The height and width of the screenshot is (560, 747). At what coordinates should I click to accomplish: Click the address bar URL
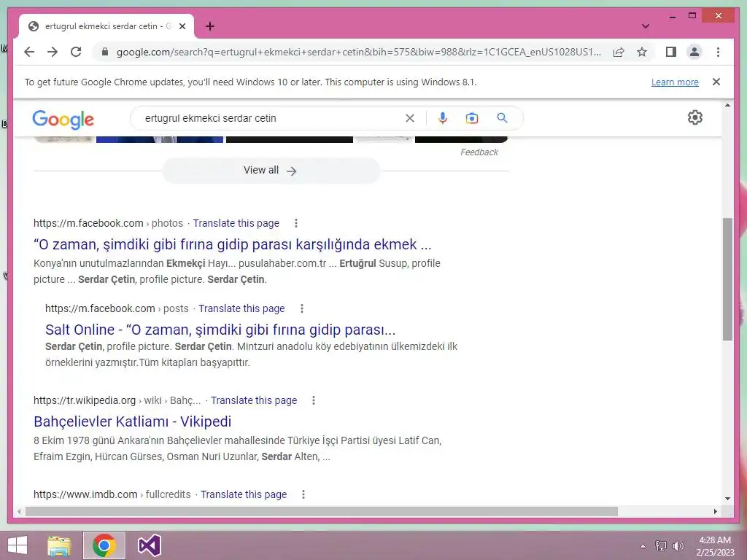tap(358, 52)
